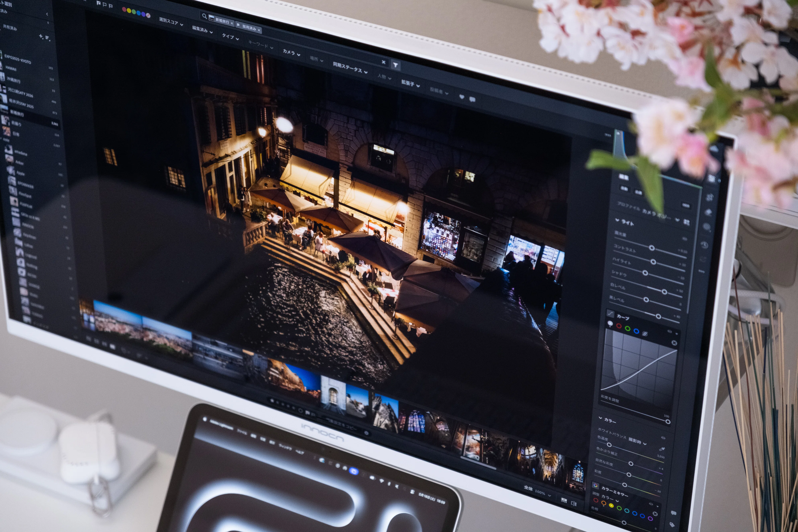Remove the 新婚旅行 search filter tag
This screenshot has width=798, height=532.
232,23
